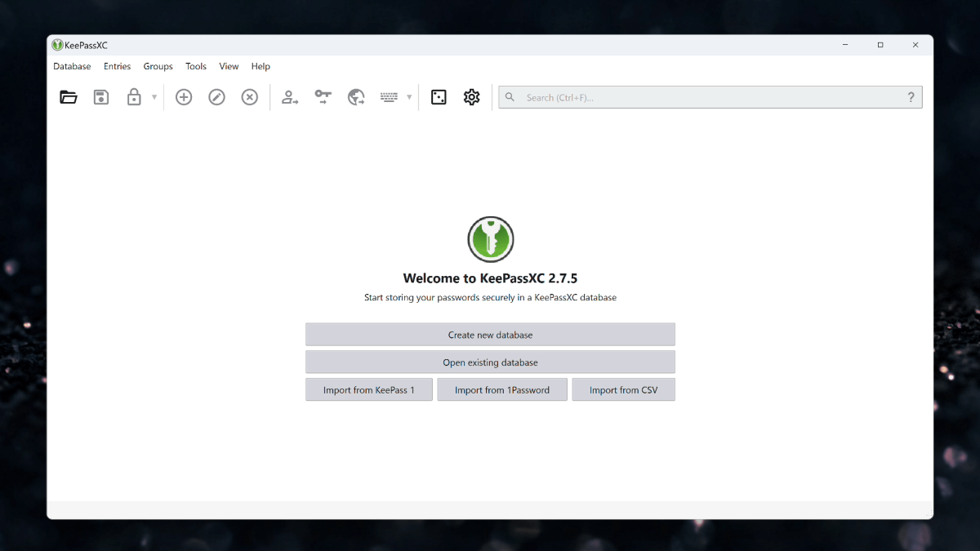Click the Copy URL globe icon
The image size is (980, 551).
pos(356,97)
